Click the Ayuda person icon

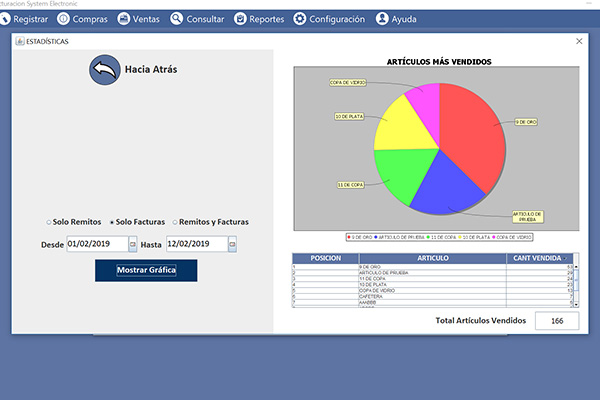click(x=383, y=18)
